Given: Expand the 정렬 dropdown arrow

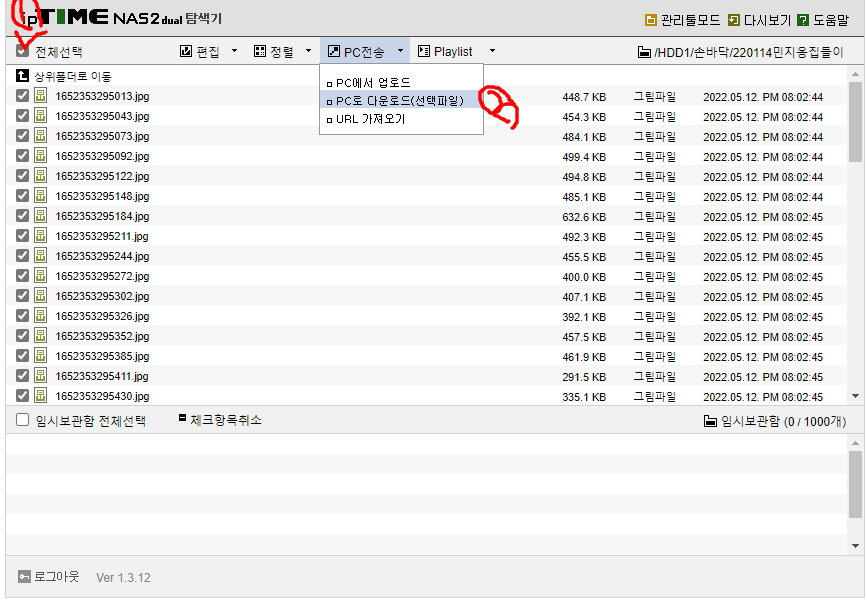Looking at the screenshot, I should [309, 51].
